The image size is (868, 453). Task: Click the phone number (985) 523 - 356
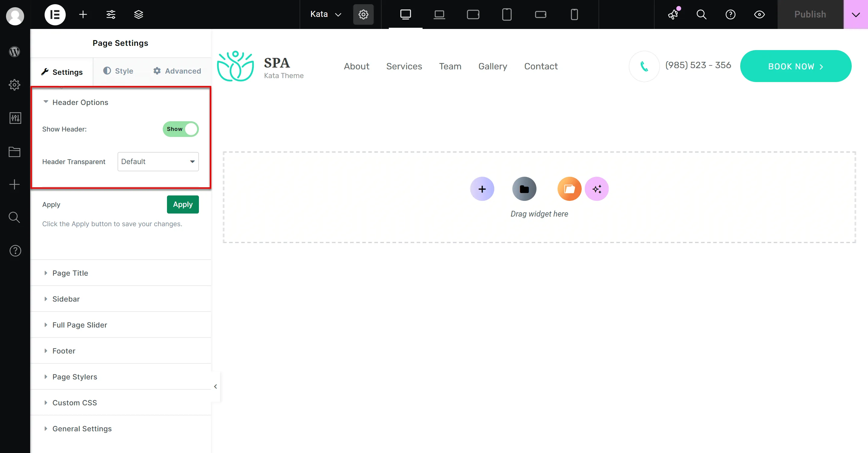coord(698,65)
